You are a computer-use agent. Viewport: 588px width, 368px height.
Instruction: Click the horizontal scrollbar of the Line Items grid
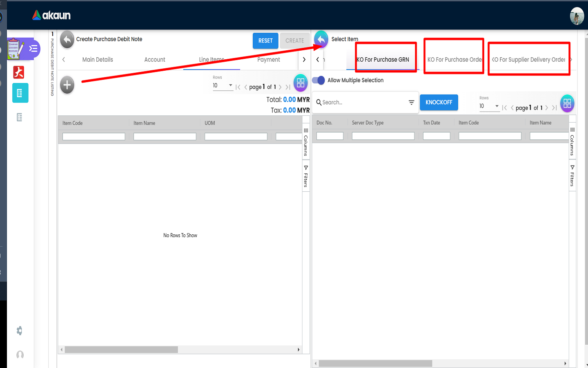pyautogui.click(x=121, y=350)
